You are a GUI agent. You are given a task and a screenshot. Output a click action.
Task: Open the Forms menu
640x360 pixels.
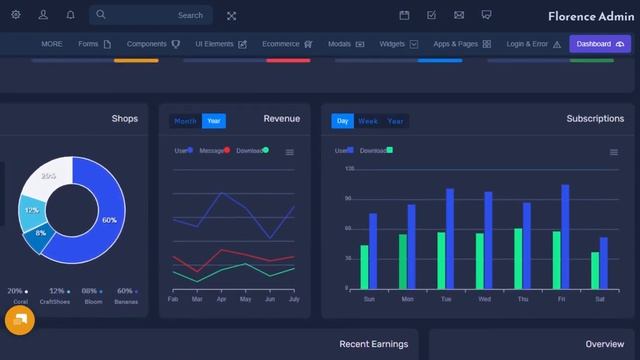click(95, 44)
